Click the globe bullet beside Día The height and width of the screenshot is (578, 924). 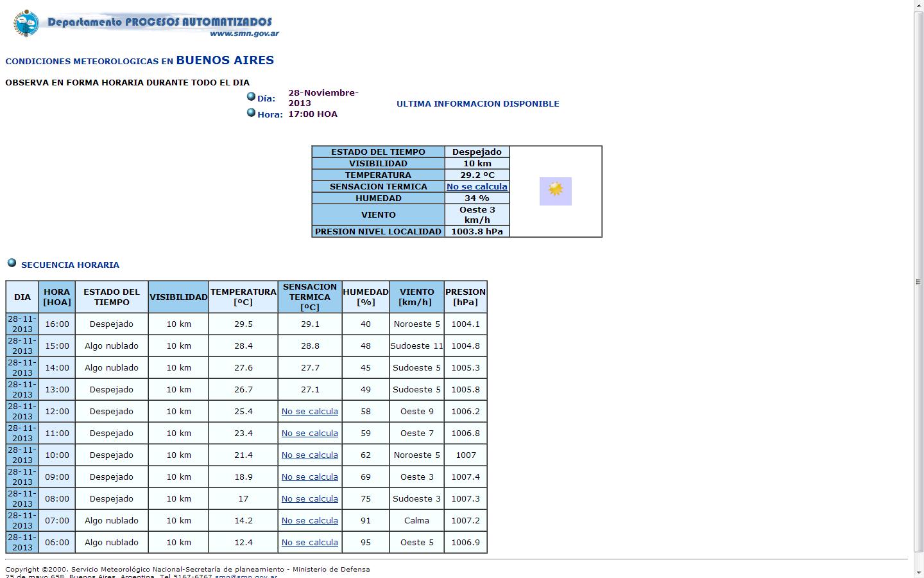coord(252,97)
